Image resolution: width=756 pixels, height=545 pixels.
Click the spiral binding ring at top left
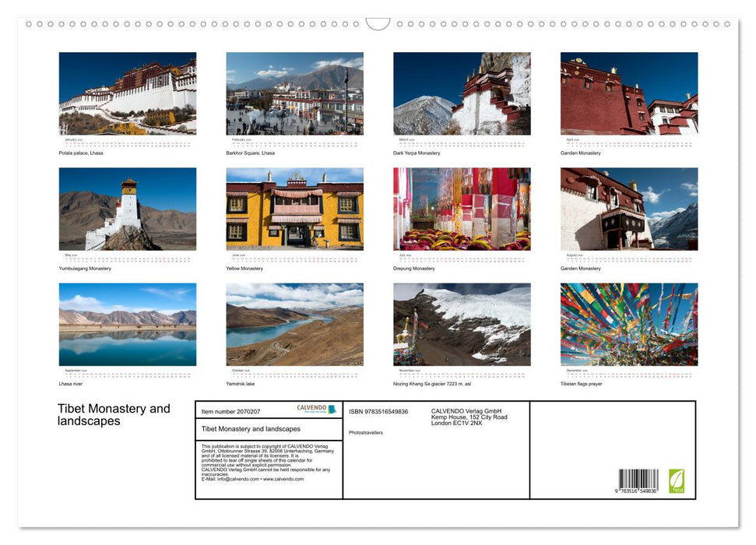29,24
